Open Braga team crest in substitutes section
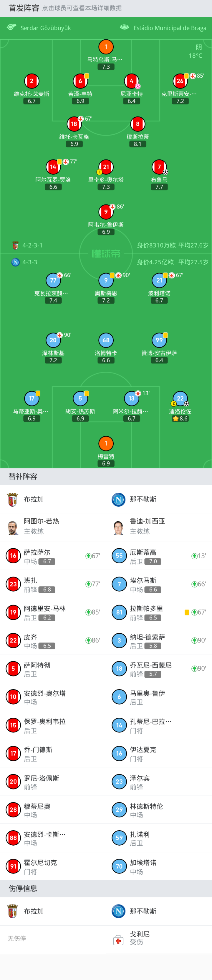 13,499
